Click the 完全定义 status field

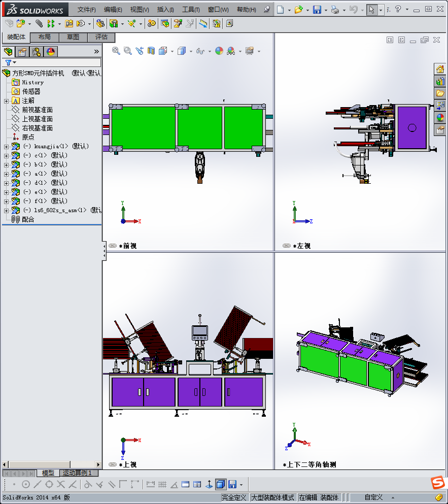pyautogui.click(x=234, y=497)
